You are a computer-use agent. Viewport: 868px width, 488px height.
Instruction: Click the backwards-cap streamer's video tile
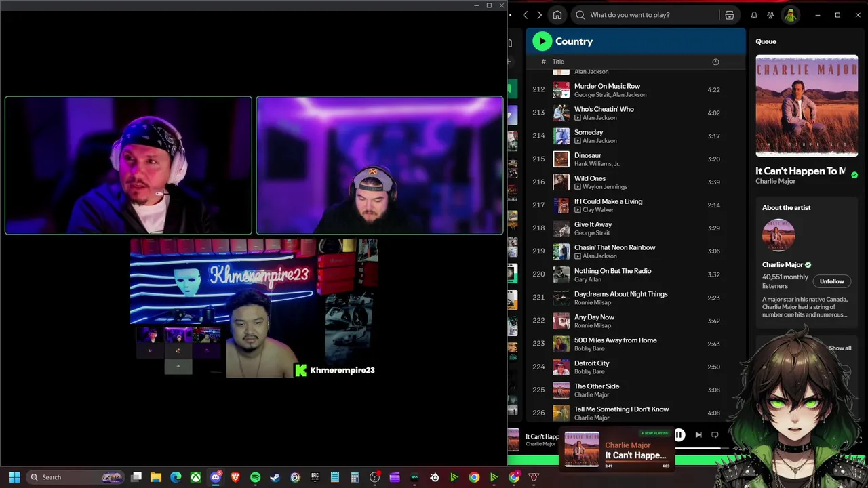(380, 165)
